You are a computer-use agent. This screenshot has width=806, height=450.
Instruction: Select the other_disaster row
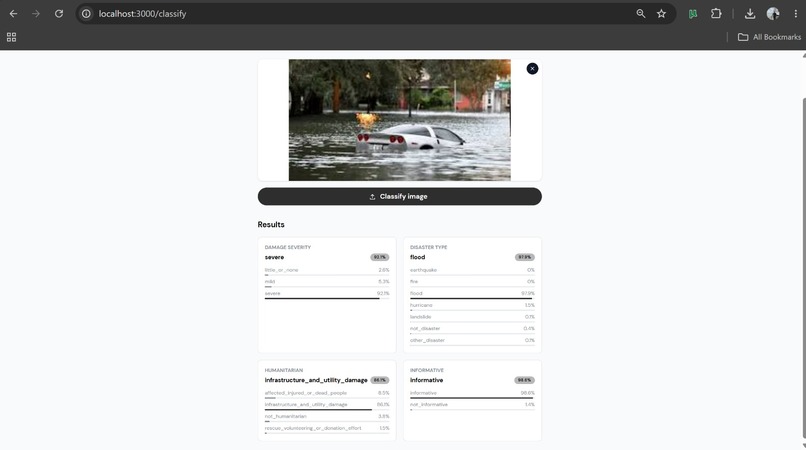tap(472, 341)
